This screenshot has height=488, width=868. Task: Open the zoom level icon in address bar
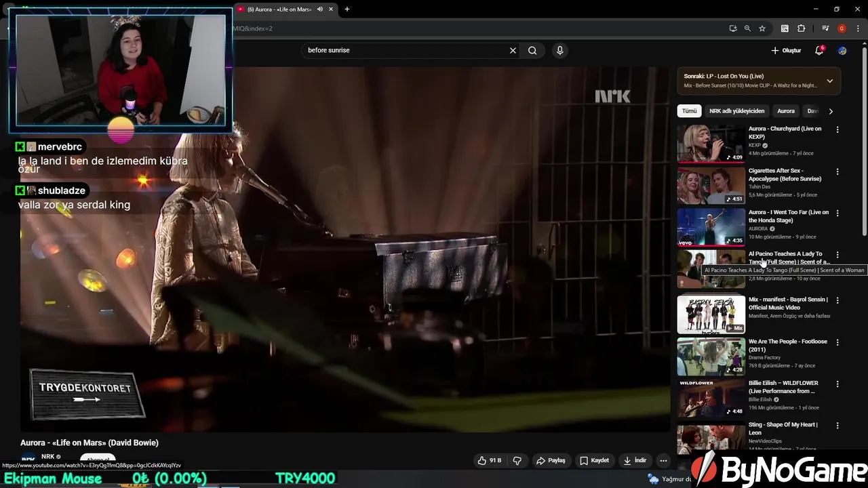click(747, 28)
